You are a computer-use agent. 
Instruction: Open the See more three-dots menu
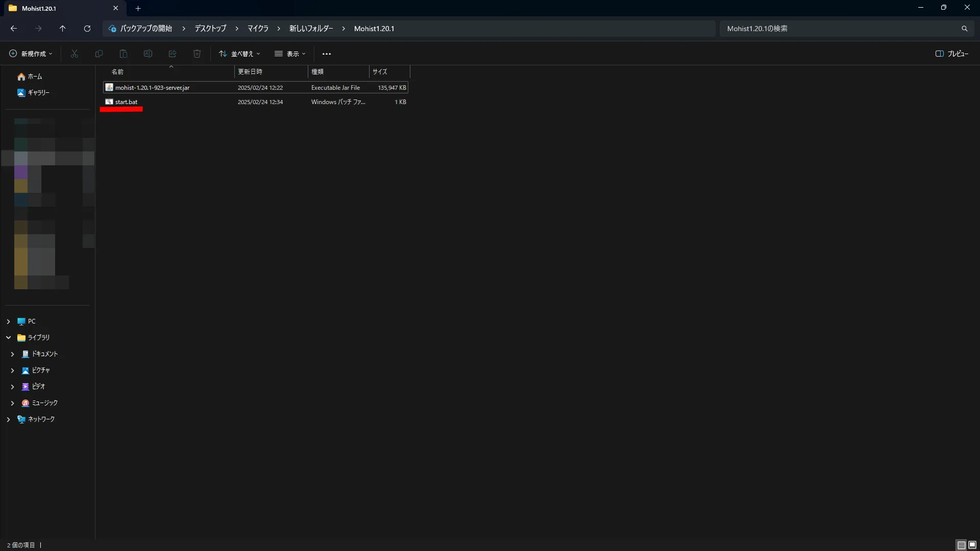click(x=327, y=54)
